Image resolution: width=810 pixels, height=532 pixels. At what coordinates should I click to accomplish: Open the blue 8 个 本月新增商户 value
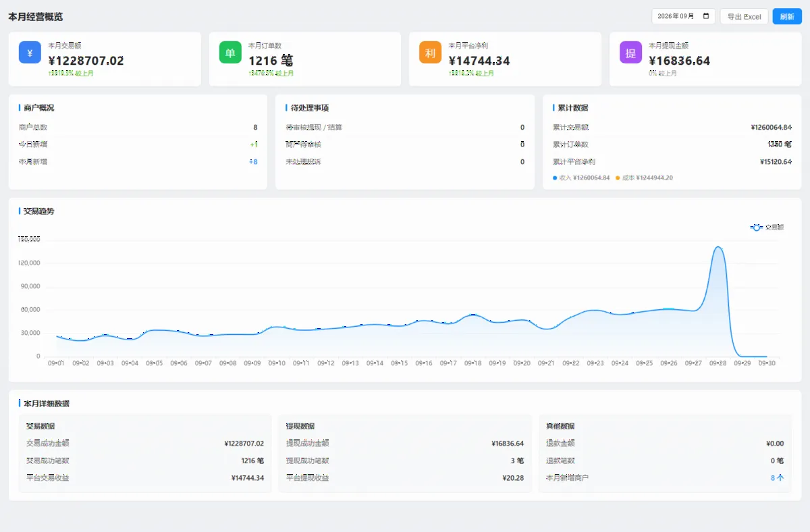[x=777, y=477]
